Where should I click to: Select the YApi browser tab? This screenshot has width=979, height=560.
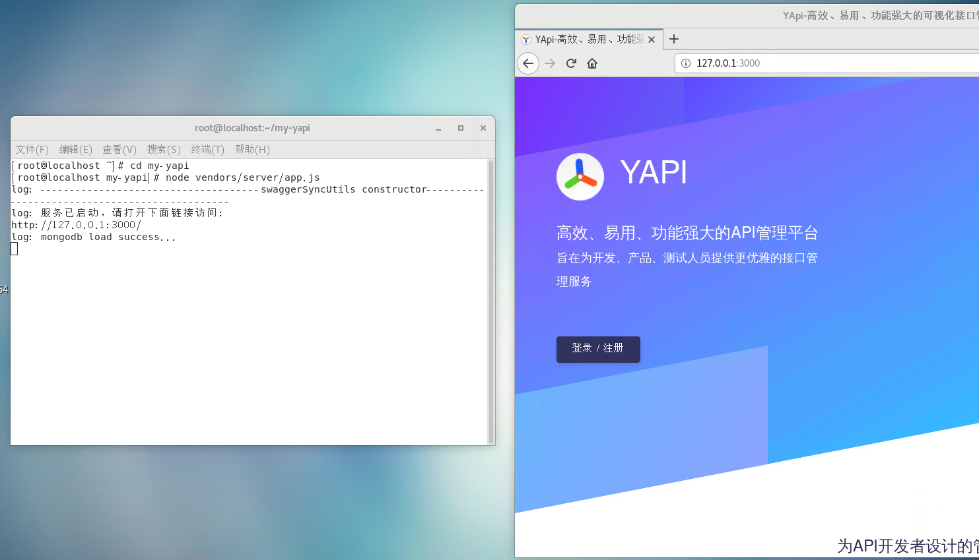click(x=588, y=40)
